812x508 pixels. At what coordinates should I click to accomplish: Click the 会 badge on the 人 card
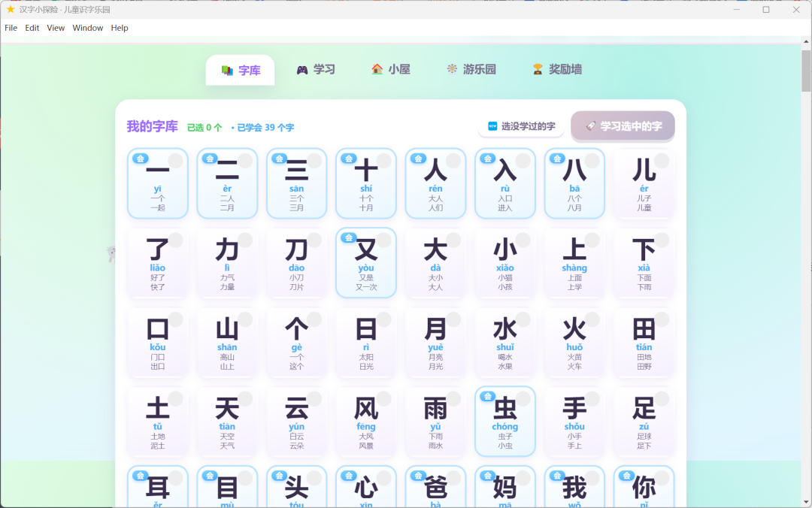(x=418, y=159)
